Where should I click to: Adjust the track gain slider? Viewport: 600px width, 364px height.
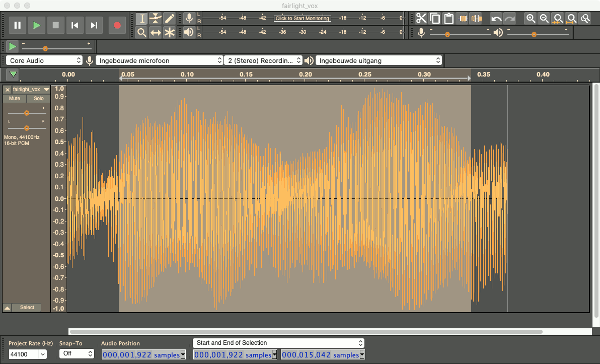point(26,113)
